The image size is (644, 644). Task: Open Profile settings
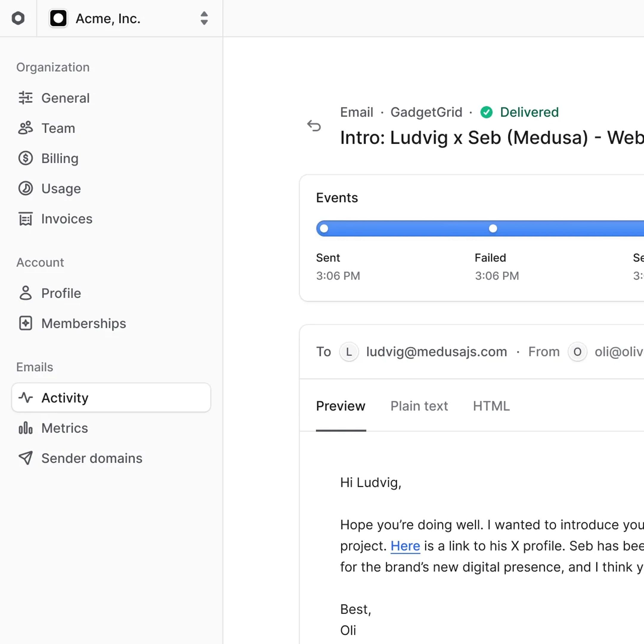pyautogui.click(x=61, y=293)
